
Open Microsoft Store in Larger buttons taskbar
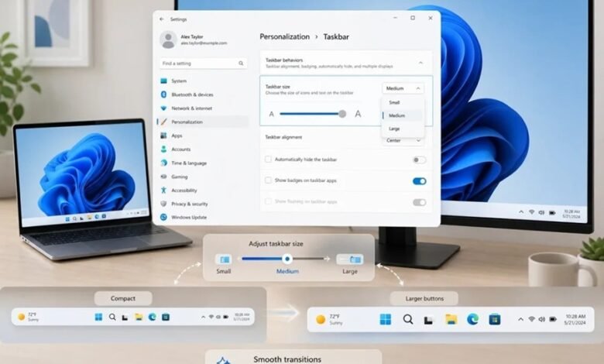(x=495, y=319)
